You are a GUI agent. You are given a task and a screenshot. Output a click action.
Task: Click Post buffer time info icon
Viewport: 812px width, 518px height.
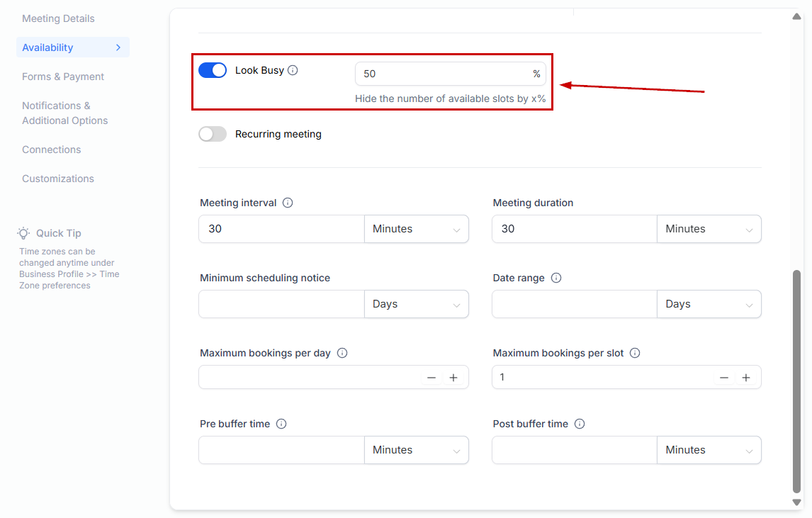coord(580,424)
